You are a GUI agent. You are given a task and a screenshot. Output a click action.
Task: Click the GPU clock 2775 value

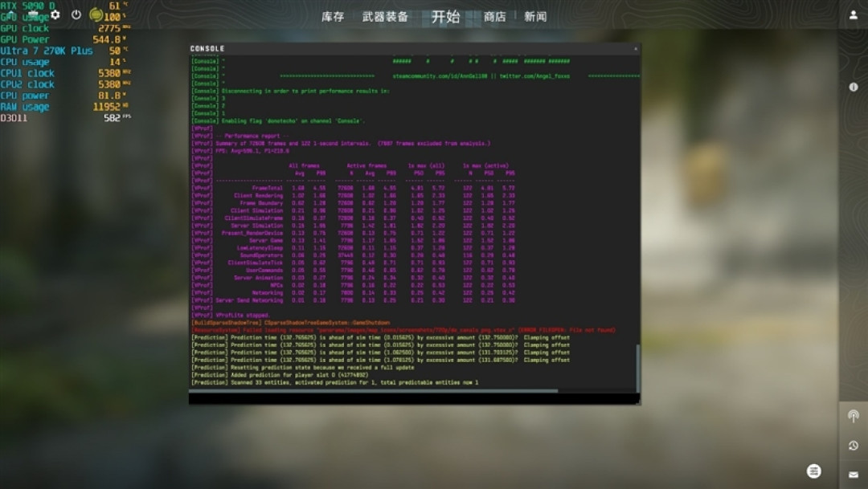[x=109, y=28]
